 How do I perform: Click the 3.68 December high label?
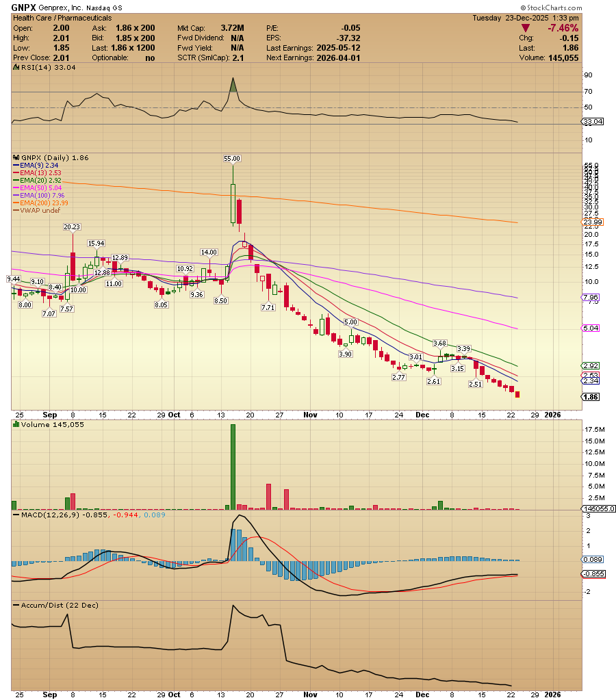pos(439,343)
